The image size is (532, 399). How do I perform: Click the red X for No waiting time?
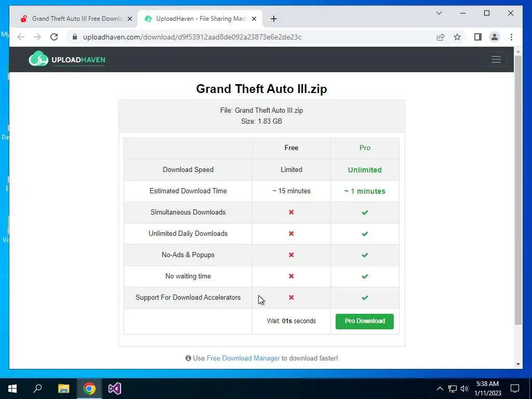[291, 276]
